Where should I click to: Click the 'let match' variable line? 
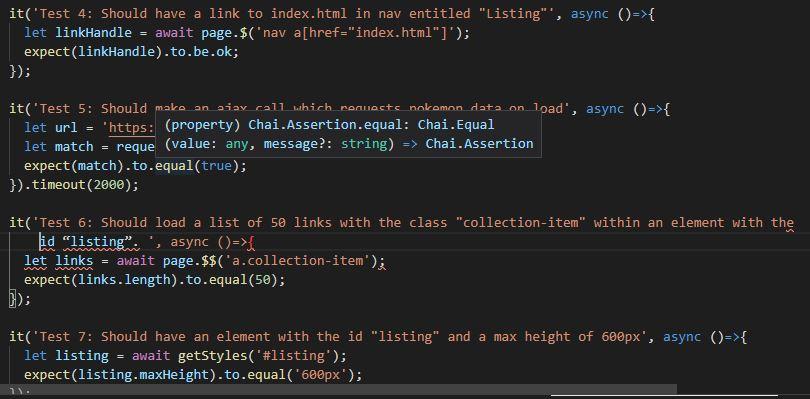tap(89, 147)
